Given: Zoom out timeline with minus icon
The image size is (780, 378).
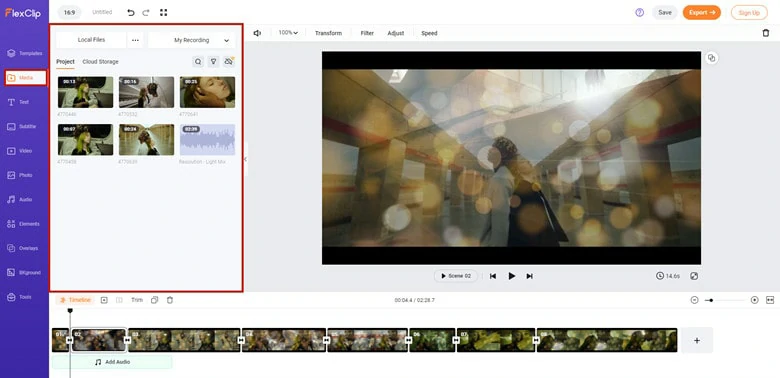Looking at the screenshot, I should click(x=694, y=300).
